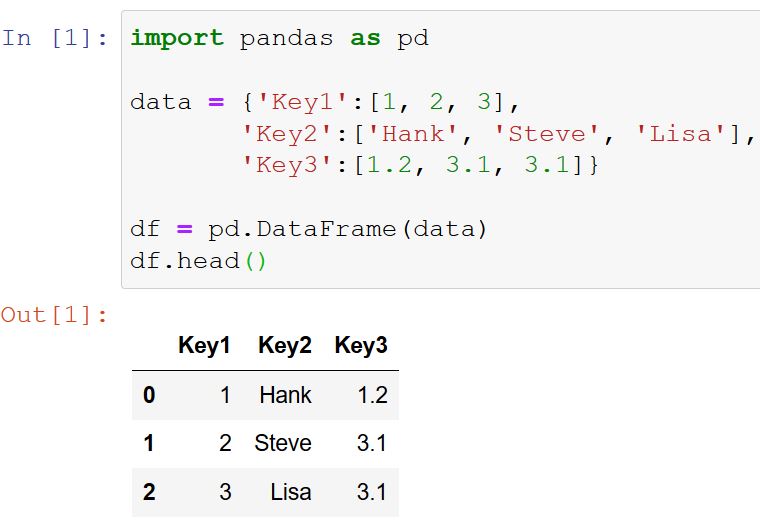Click the Lisa cell in the table
760x528 pixels.
[291, 492]
